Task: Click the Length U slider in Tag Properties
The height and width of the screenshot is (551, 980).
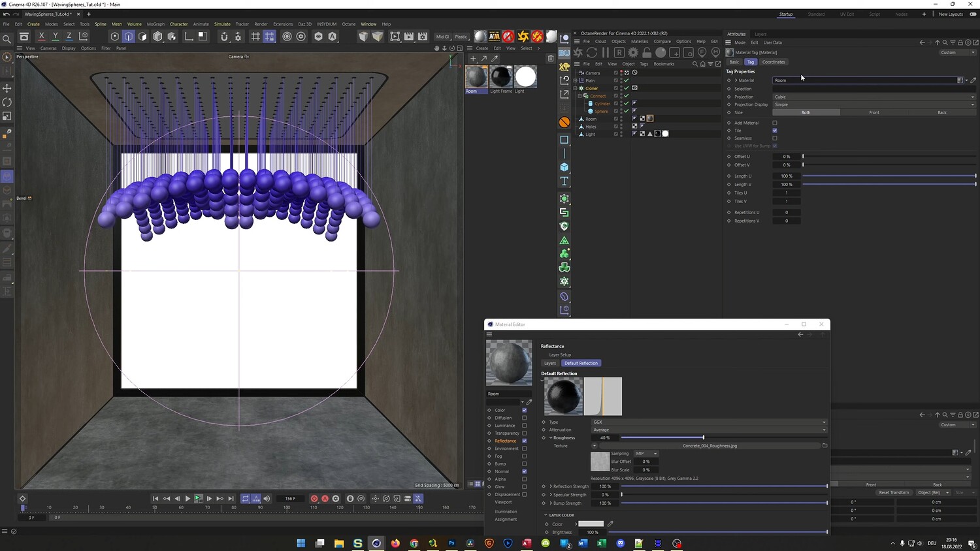Action: (889, 176)
